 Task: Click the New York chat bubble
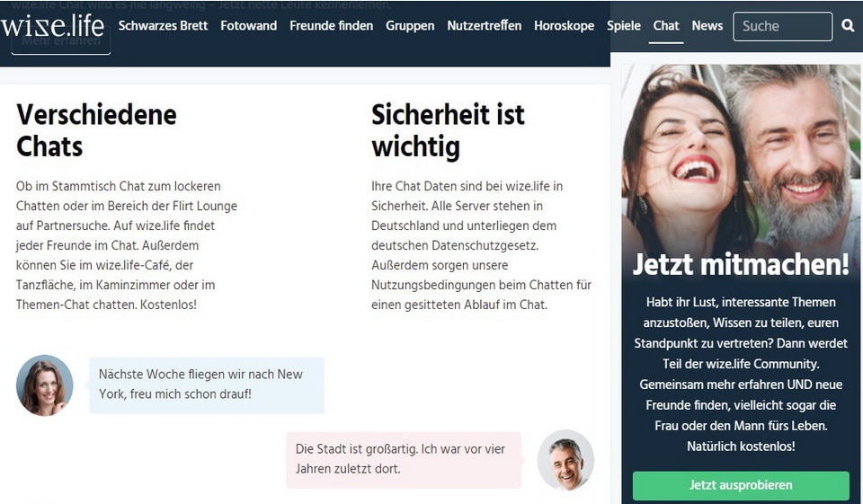[x=206, y=385]
